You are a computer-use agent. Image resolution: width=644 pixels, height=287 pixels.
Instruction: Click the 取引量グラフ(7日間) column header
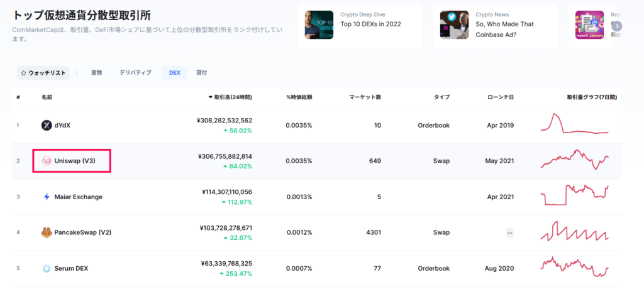tap(592, 97)
